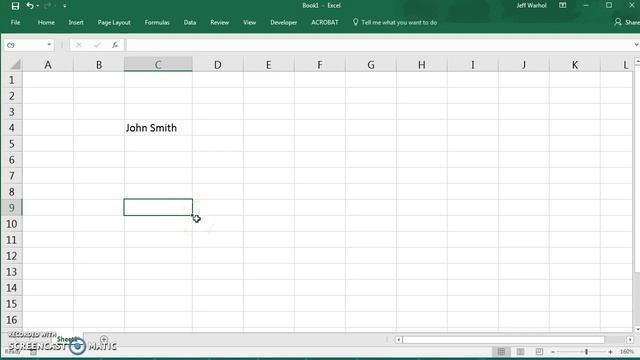
Task: Select column K header
Action: (575, 65)
